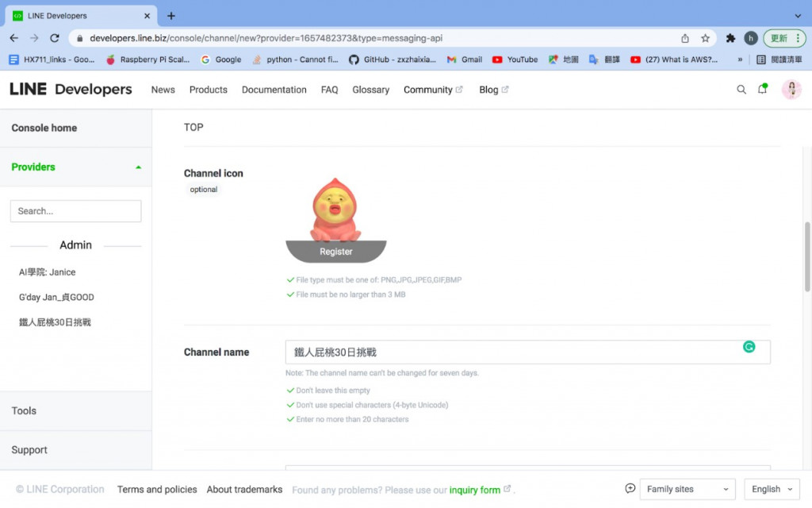Open the Google bookmark

[x=221, y=60]
